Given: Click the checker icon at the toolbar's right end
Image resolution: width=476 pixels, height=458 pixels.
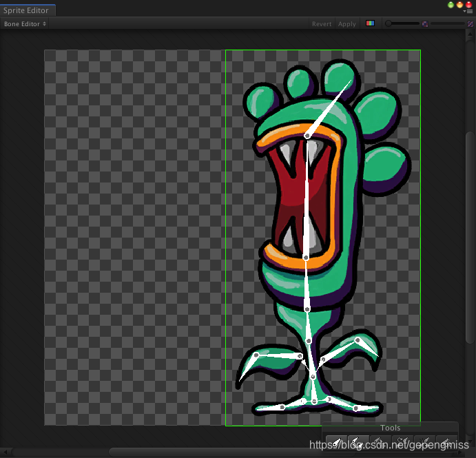Looking at the screenshot, I should pyautogui.click(x=470, y=24).
